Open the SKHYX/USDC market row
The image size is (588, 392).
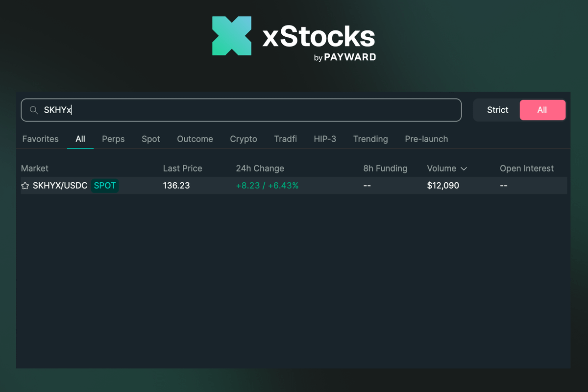pos(294,186)
